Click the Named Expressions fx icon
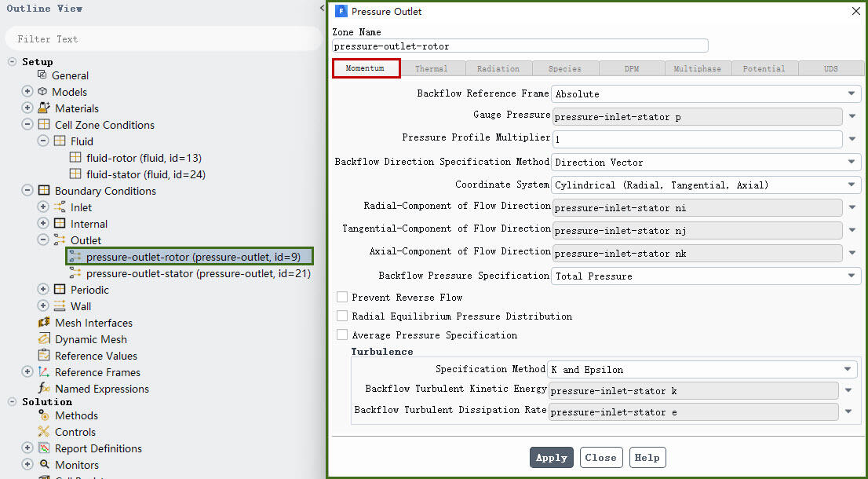This screenshot has width=868, height=479. coord(44,389)
